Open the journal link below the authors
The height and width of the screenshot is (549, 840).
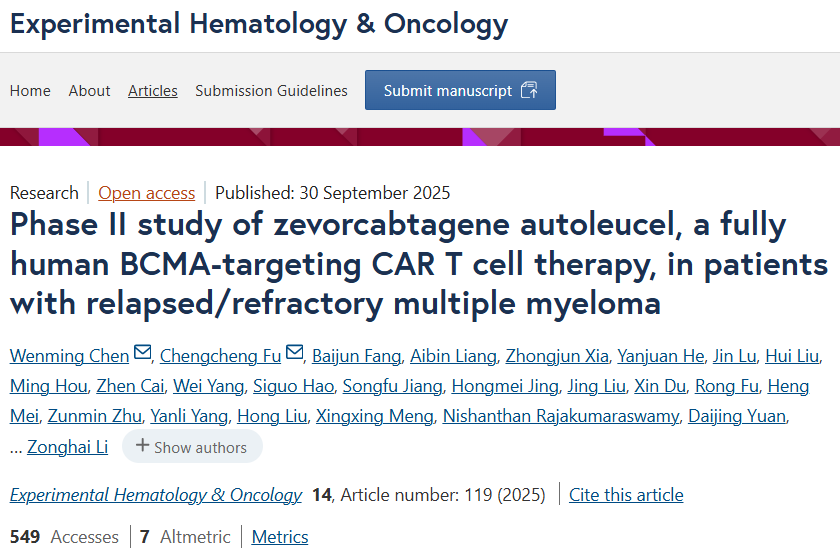click(x=156, y=495)
